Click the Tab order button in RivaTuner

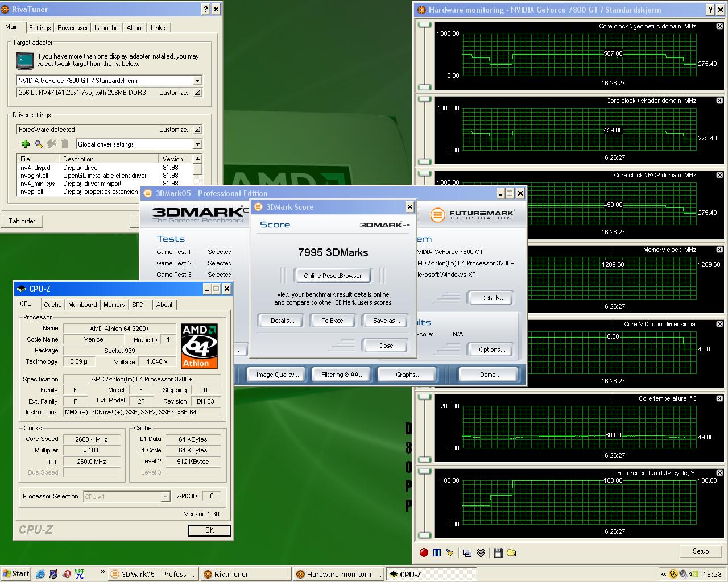(22, 221)
